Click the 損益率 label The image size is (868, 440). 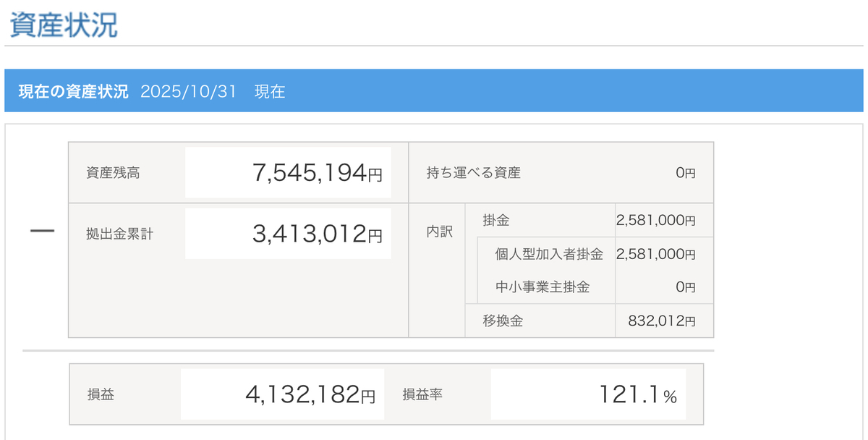pos(422,394)
